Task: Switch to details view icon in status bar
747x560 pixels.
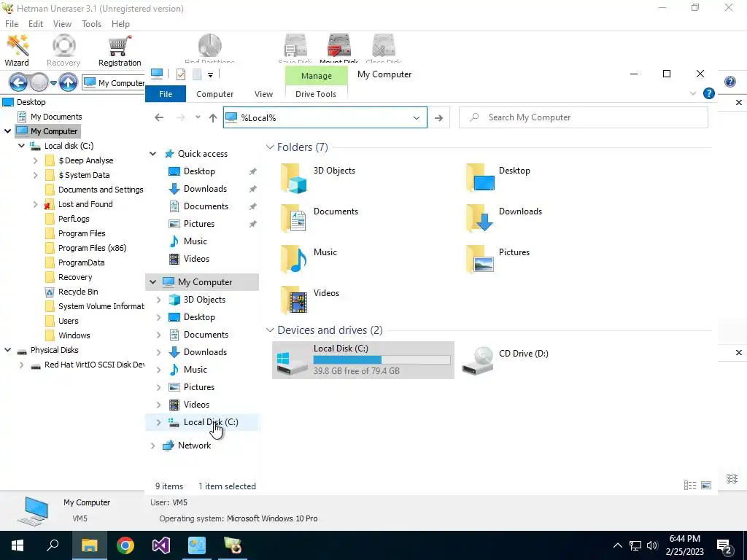Action: pos(690,485)
